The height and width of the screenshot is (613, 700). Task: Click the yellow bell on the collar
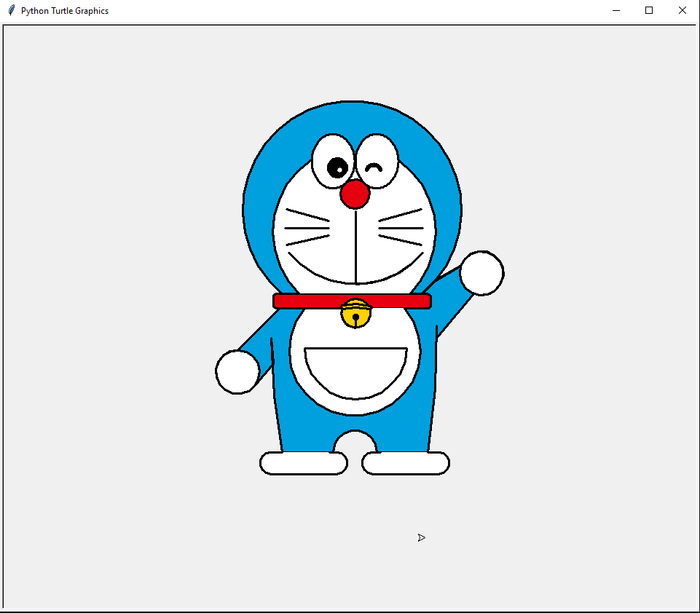(355, 313)
